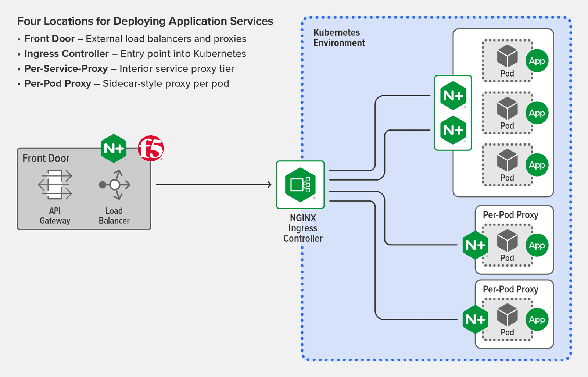This screenshot has width=588, height=377.
Task: Click the top N+ icon in Per-Service-Proxy tier
Action: 453,96
